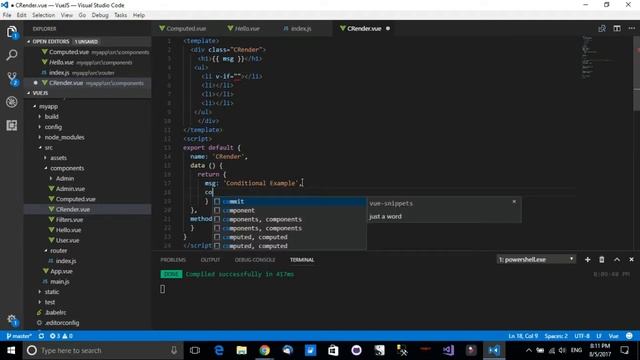Click errors and warnings count in status bar

coord(61,336)
